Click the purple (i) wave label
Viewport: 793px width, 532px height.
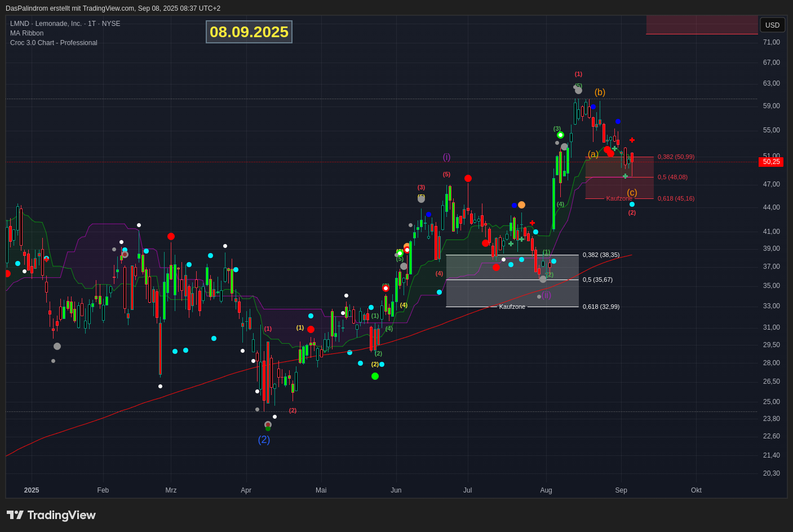pyautogui.click(x=446, y=157)
